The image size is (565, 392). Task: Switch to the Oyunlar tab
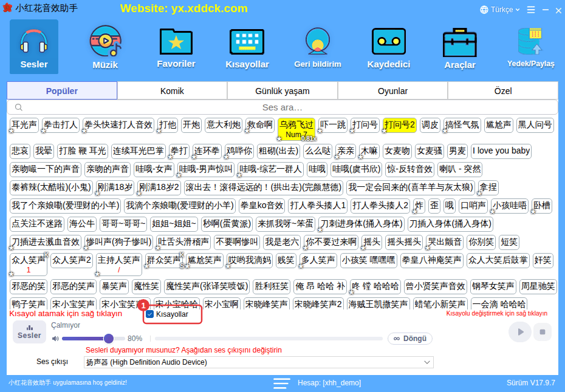[x=392, y=90]
